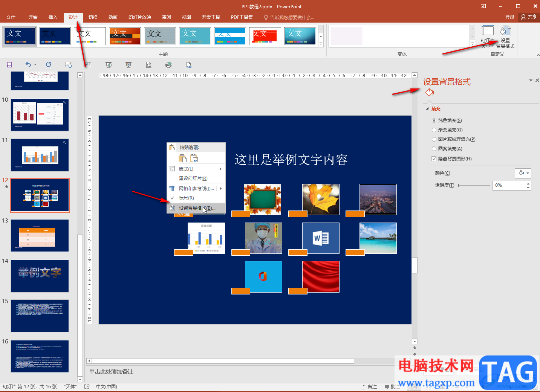Screen dimensions: 540x392
Task: Select the white background theme thumbnail
Action: click(x=90, y=36)
